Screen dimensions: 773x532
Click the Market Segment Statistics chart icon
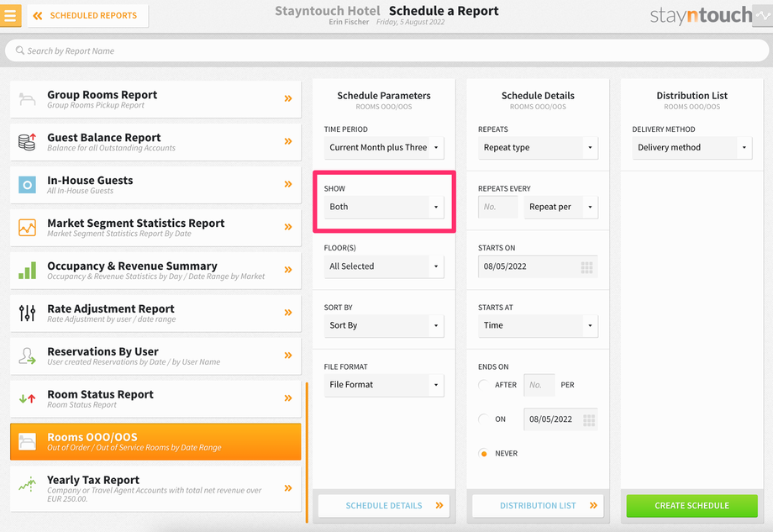coord(27,227)
